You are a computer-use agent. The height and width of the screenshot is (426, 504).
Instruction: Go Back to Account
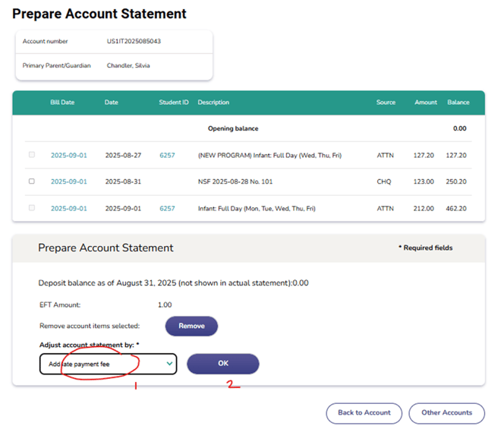(x=364, y=412)
